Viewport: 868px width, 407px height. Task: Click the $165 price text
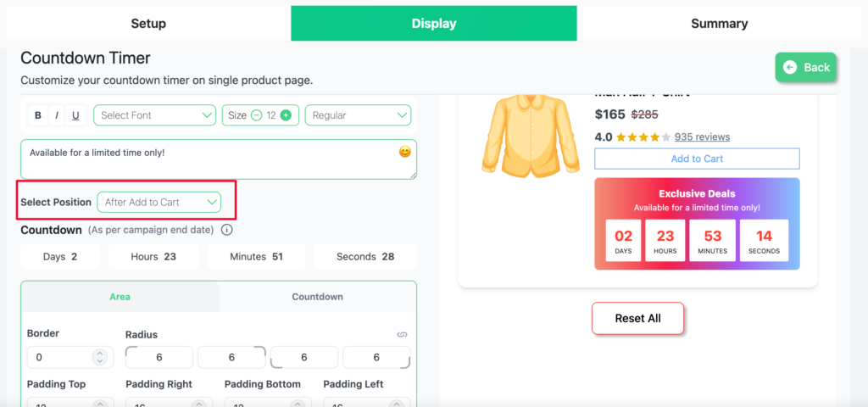610,114
